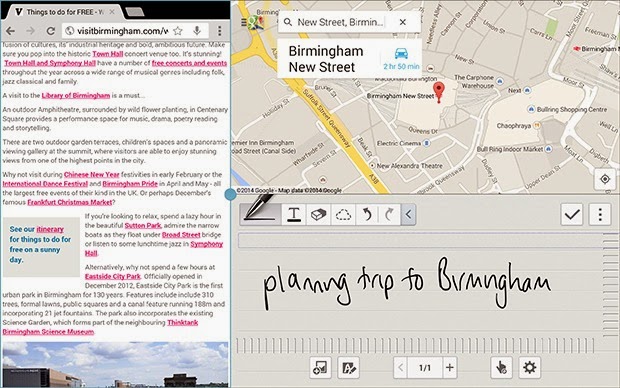Viewport: 620px width, 388px height.
Task: Center map on my location
Action: tap(605, 179)
